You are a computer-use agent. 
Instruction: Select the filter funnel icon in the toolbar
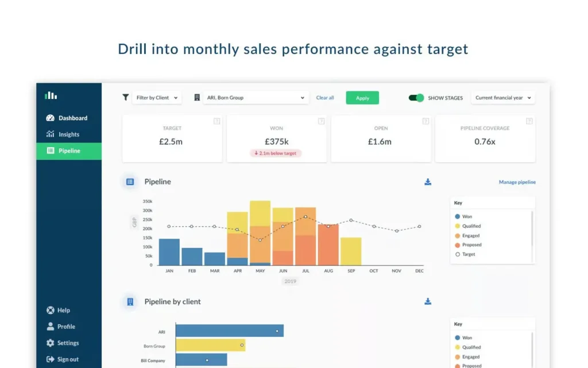point(125,97)
